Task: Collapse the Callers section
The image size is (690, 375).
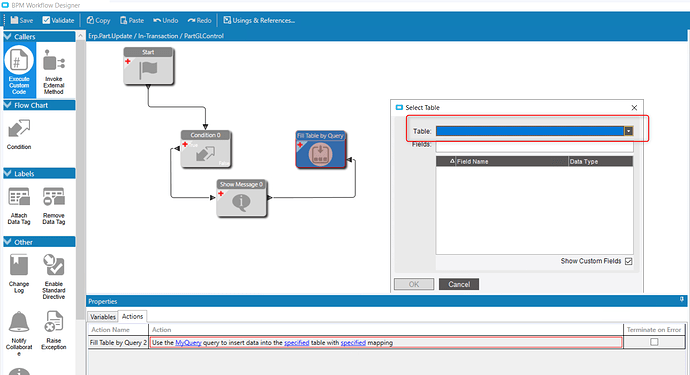Action: tap(8, 37)
